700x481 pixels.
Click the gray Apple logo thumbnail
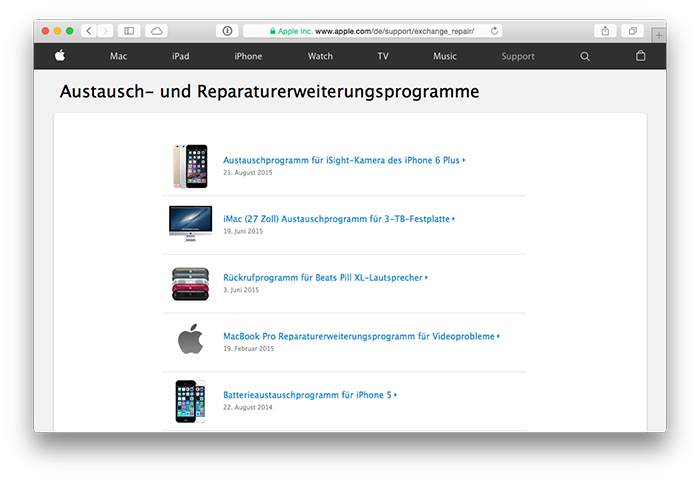pyautogui.click(x=191, y=339)
